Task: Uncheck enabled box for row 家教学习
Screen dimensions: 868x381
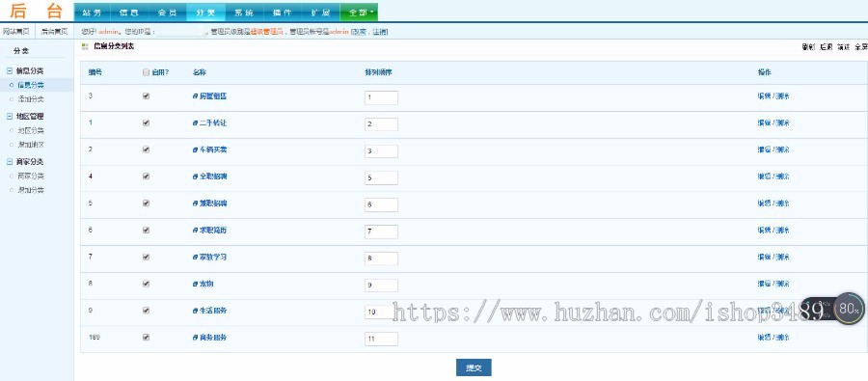Action: [x=147, y=257]
